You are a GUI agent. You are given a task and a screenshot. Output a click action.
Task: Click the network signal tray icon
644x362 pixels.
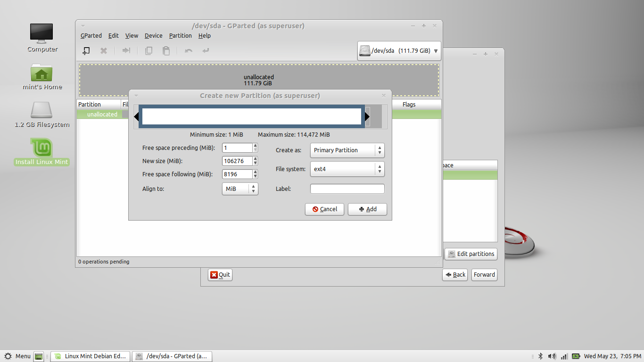point(564,356)
